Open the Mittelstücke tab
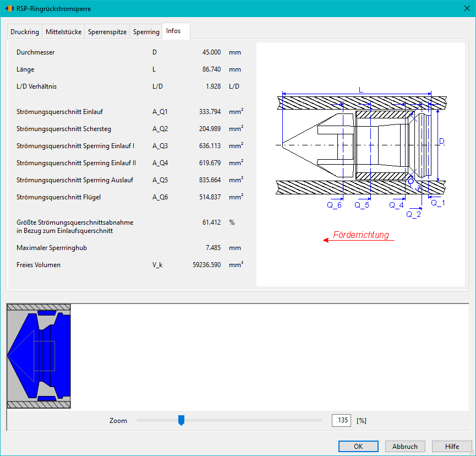The image size is (476, 456). pos(63,31)
